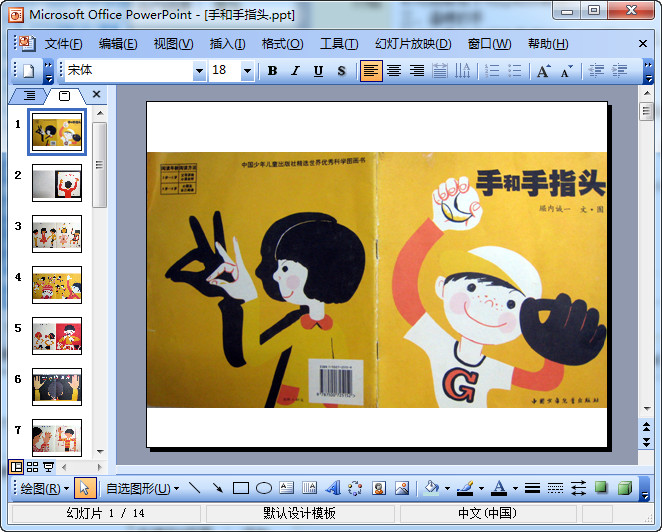The height and width of the screenshot is (532, 662).
Task: Open the 工具(T) menu
Action: coord(339,44)
